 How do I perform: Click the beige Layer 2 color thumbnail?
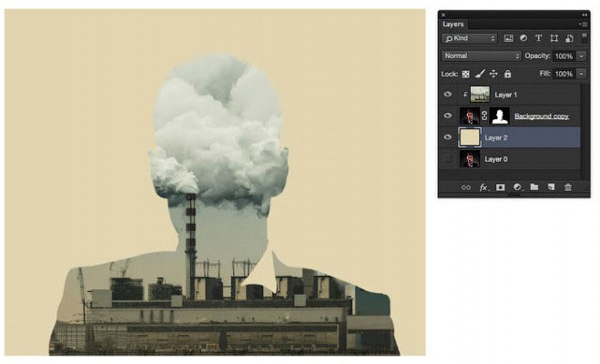pos(470,137)
